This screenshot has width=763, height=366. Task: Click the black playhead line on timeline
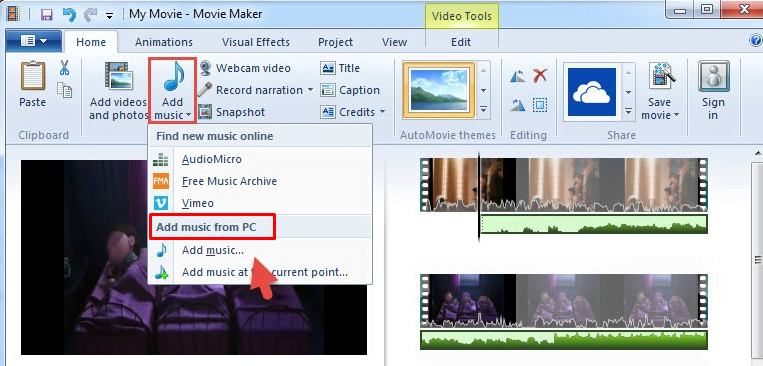click(479, 197)
